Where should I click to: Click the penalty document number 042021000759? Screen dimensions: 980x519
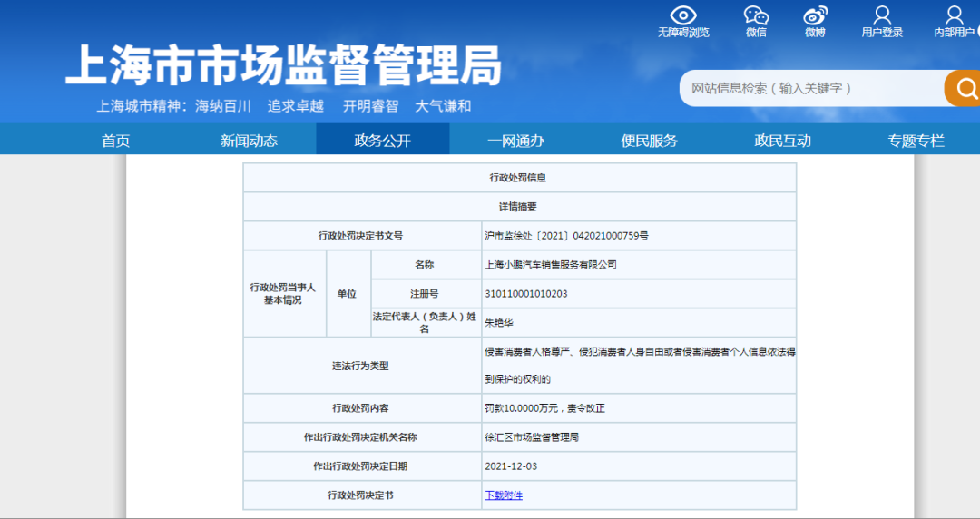click(566, 236)
